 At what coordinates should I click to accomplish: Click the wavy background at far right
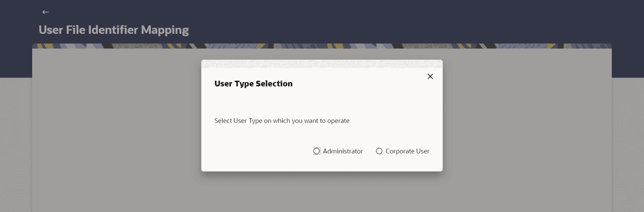coord(628,145)
